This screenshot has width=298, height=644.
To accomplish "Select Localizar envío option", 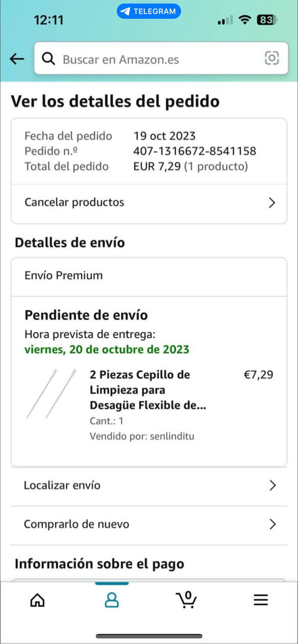I will point(62,486).
